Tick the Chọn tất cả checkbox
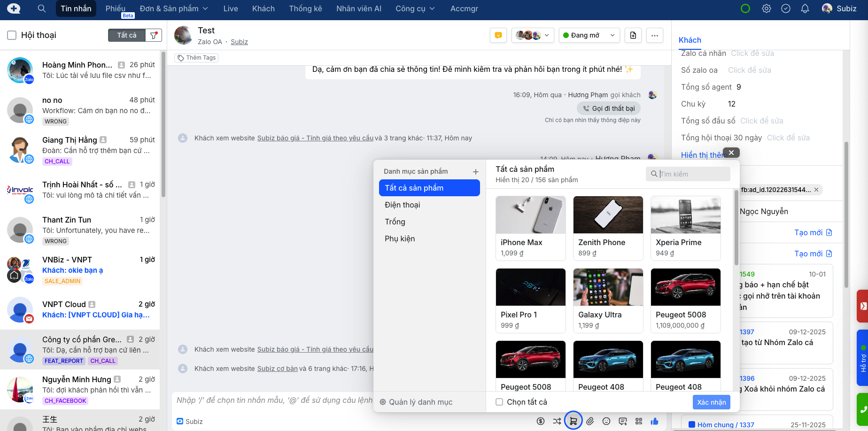The image size is (868, 431). pyautogui.click(x=499, y=402)
